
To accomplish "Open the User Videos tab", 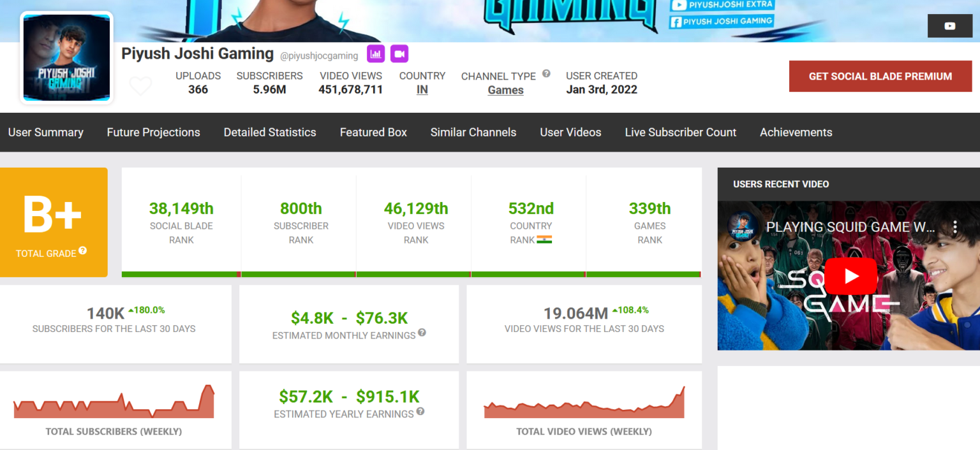I will 570,133.
